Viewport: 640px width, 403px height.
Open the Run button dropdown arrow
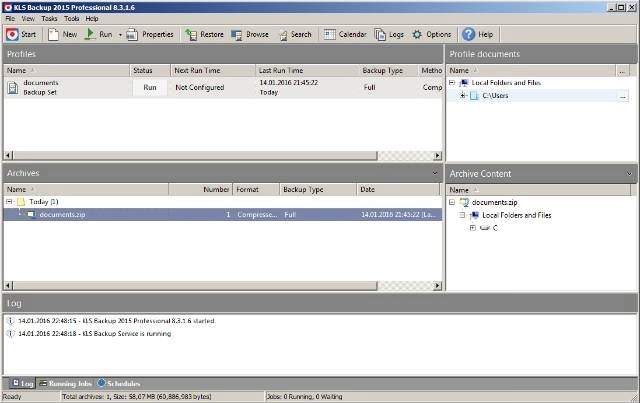pos(120,35)
